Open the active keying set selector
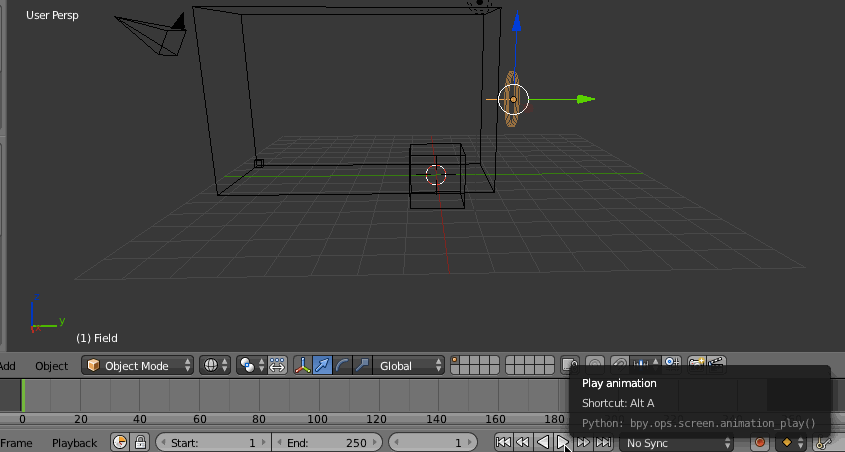This screenshot has height=452, width=845. (x=791, y=442)
